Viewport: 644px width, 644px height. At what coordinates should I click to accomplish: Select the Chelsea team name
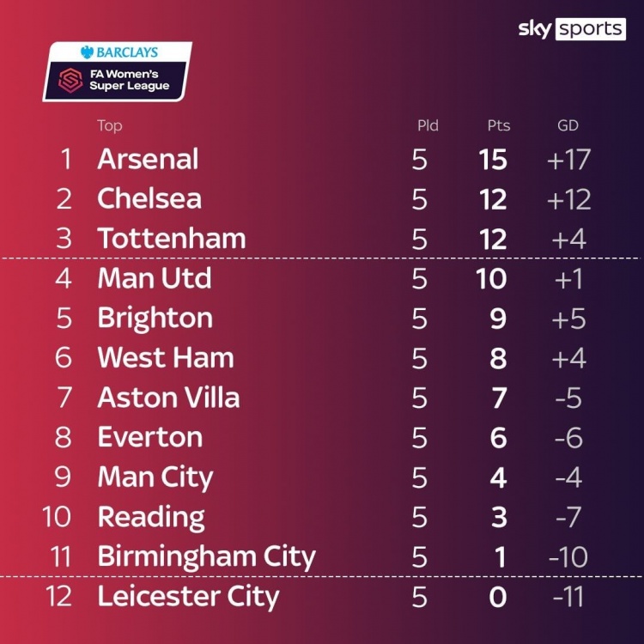coord(149,199)
